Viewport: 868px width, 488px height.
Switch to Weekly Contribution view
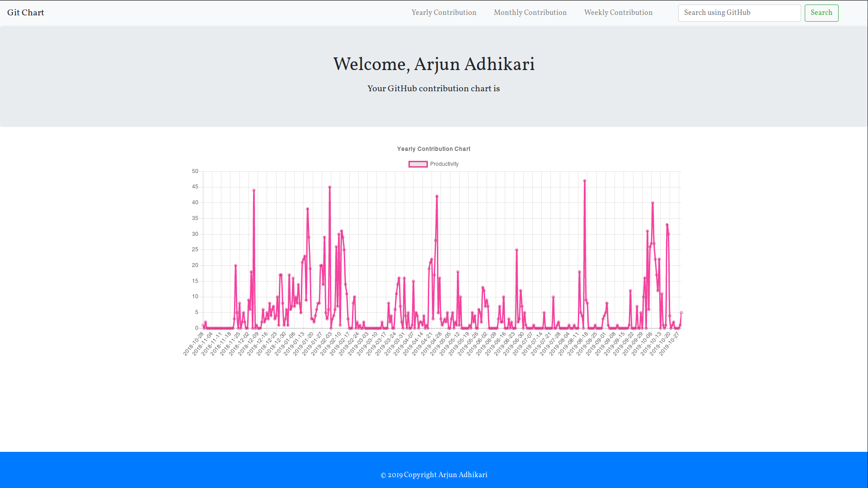[x=618, y=13]
